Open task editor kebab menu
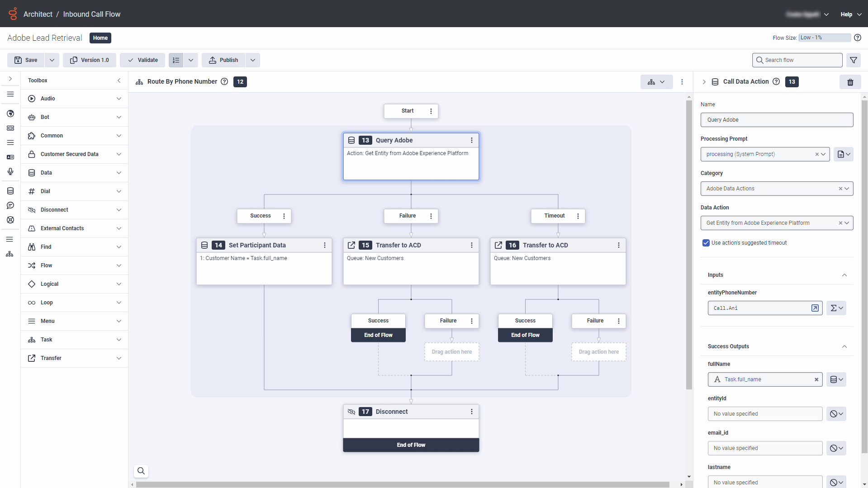Viewport: 868px width, 488px height. coord(682,82)
